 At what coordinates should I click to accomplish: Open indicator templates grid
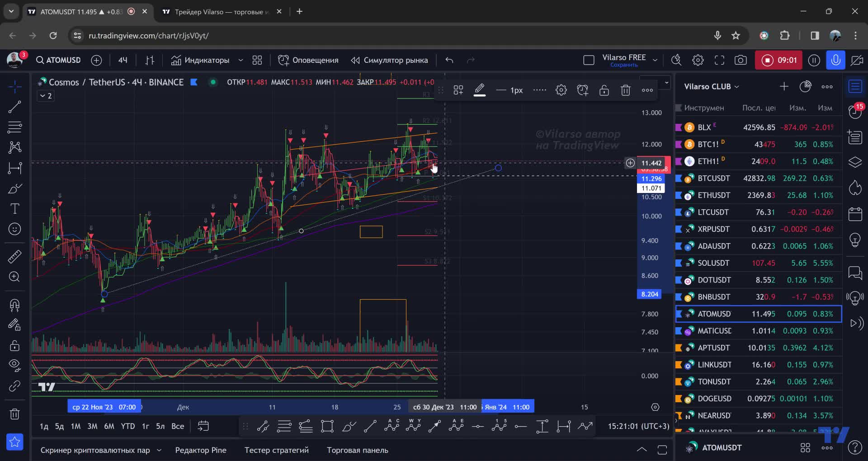pos(257,60)
